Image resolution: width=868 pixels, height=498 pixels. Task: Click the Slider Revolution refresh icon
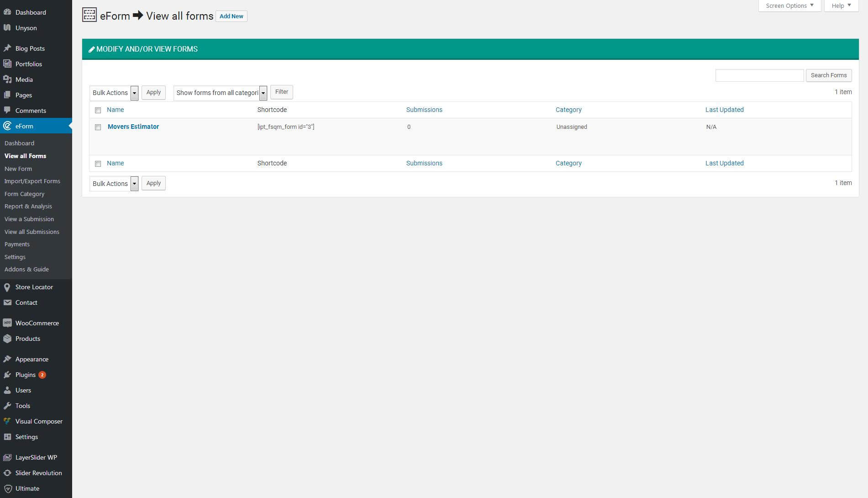[x=7, y=473]
